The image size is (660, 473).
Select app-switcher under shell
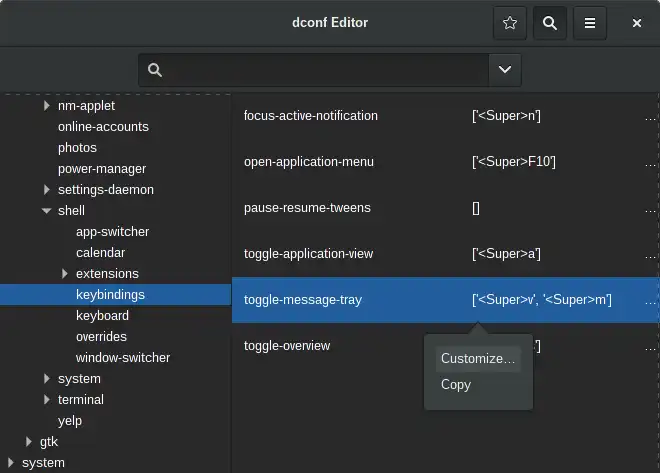[112, 231]
